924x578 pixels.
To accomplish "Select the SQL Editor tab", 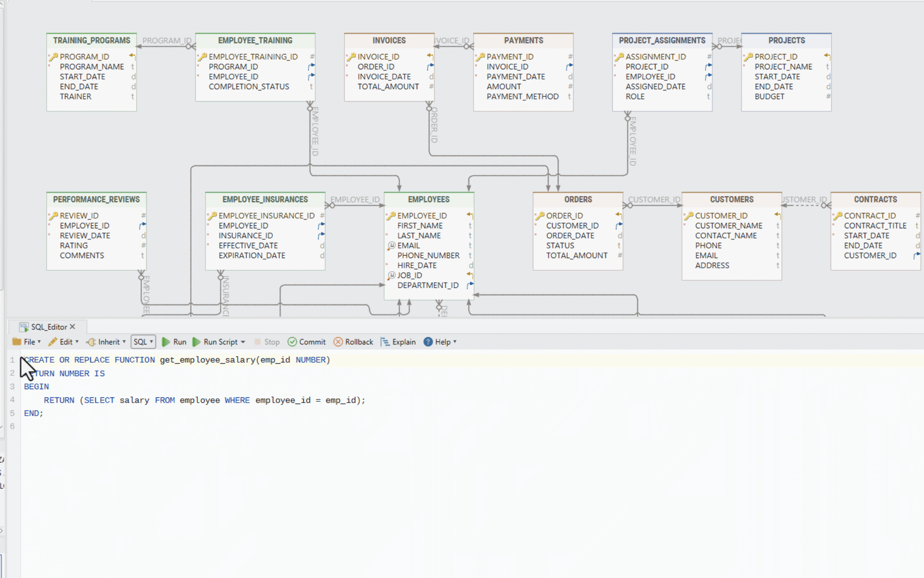I will coord(47,326).
